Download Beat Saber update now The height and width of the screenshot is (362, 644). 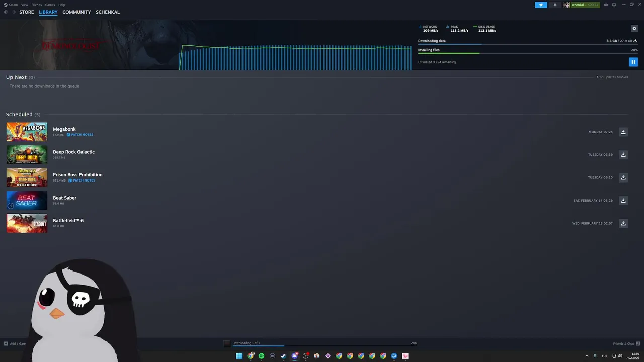click(x=623, y=201)
